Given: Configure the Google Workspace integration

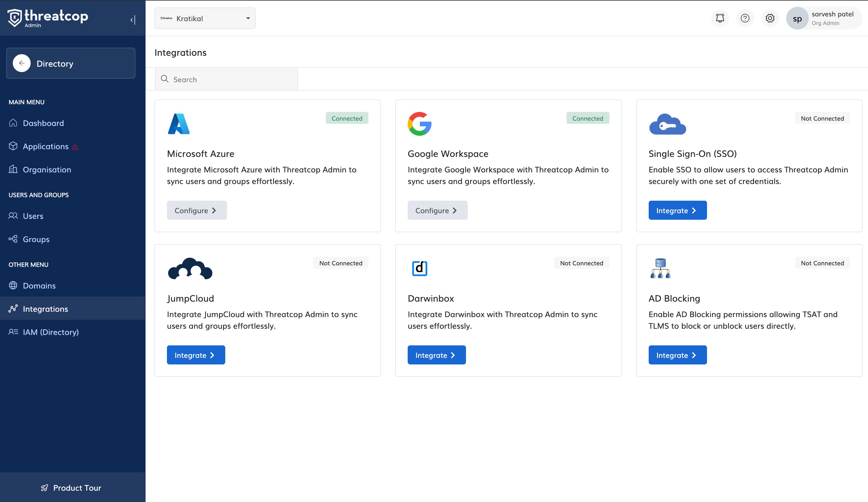Looking at the screenshot, I should click(x=437, y=210).
